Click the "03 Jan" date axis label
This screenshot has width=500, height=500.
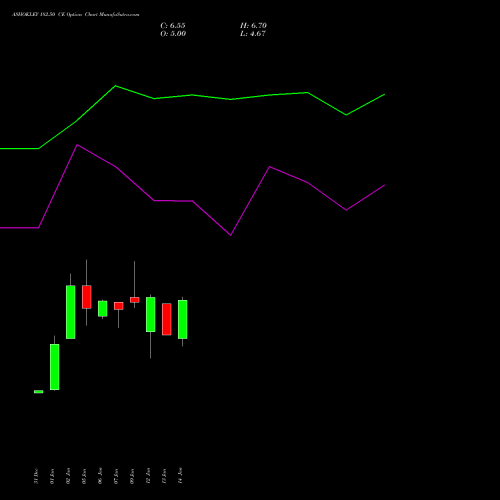tap(84, 476)
